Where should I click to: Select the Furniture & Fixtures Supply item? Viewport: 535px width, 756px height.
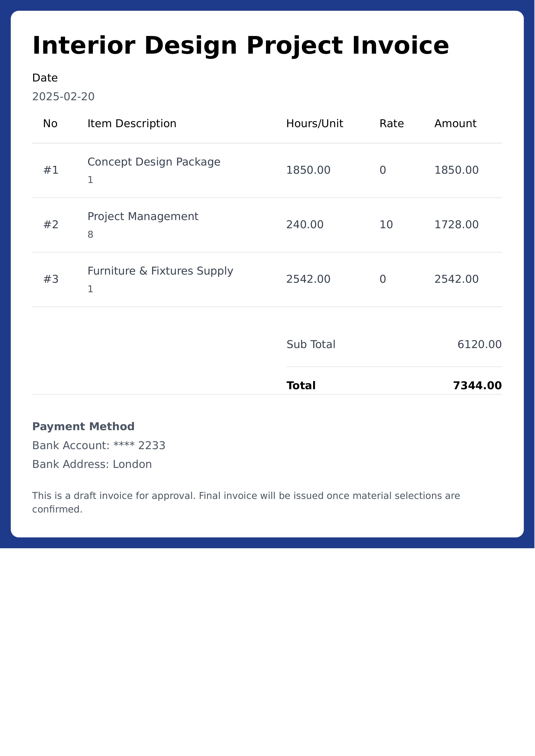pos(160,271)
